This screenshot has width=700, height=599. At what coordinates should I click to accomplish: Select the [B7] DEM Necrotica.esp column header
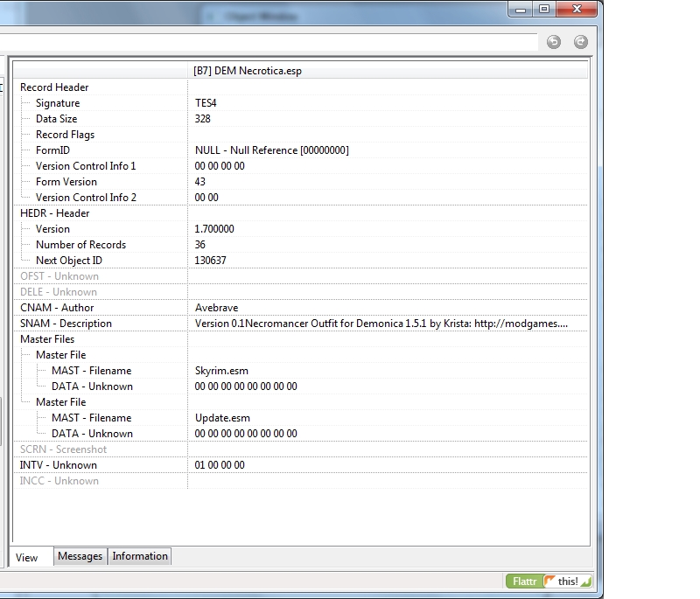(x=388, y=71)
